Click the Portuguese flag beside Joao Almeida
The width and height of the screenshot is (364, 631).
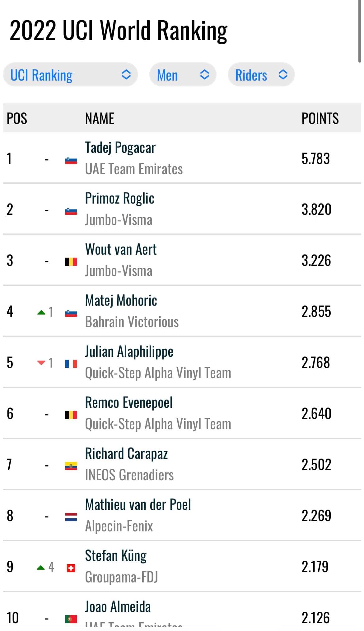coord(71,619)
